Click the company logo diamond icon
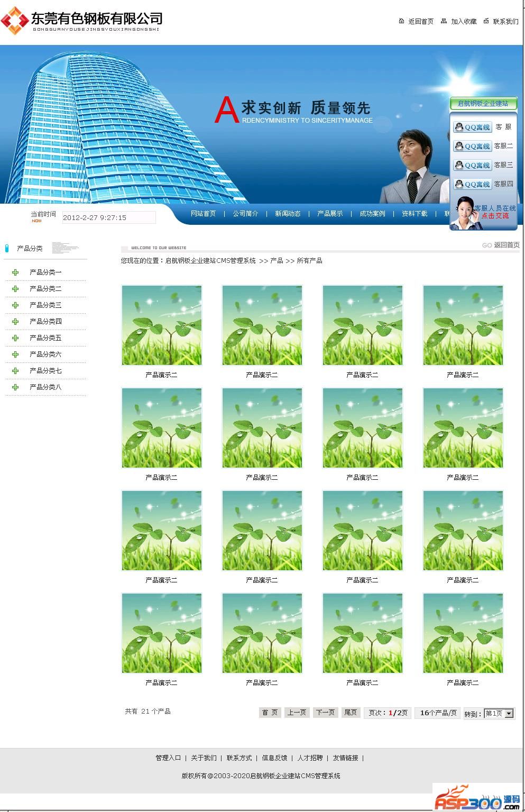This screenshot has width=525, height=812. pos(14,20)
